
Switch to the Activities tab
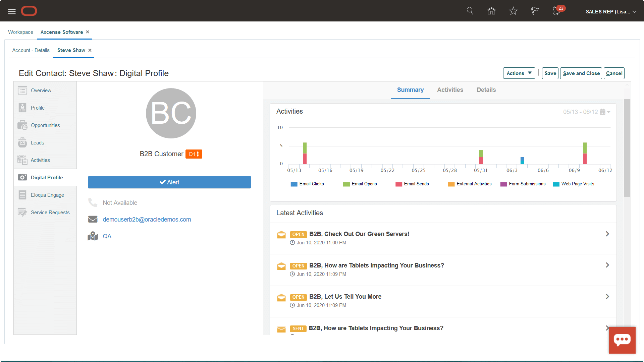pyautogui.click(x=450, y=90)
